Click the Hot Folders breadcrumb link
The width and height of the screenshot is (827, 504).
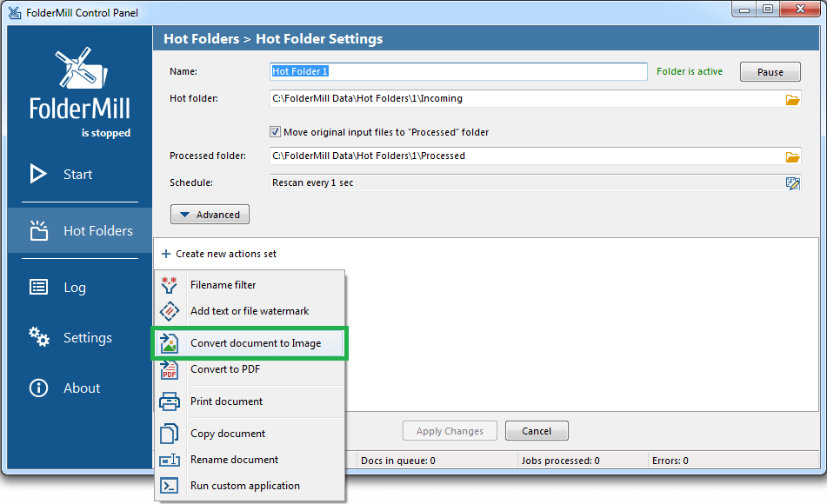click(202, 38)
